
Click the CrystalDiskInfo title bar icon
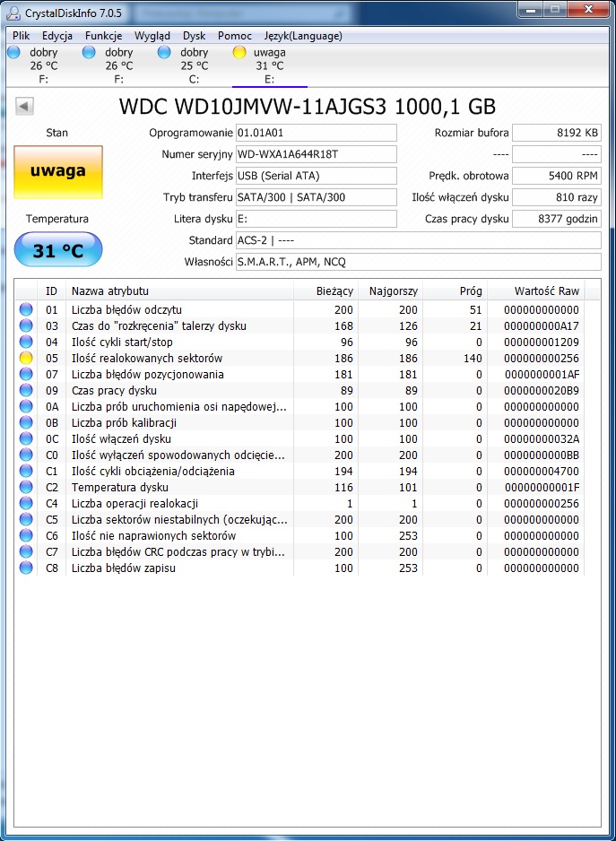[x=13, y=13]
